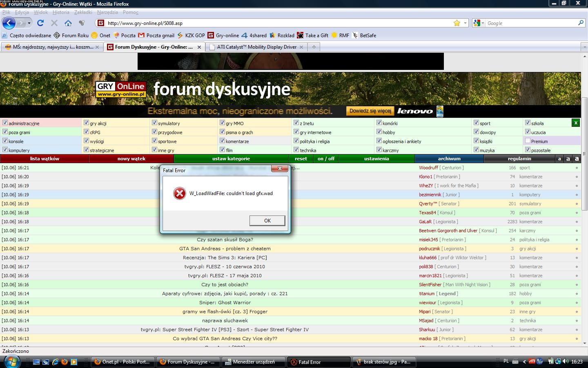Open the RMF bookmark
Viewport: 588px width, 368px height.
(x=340, y=35)
